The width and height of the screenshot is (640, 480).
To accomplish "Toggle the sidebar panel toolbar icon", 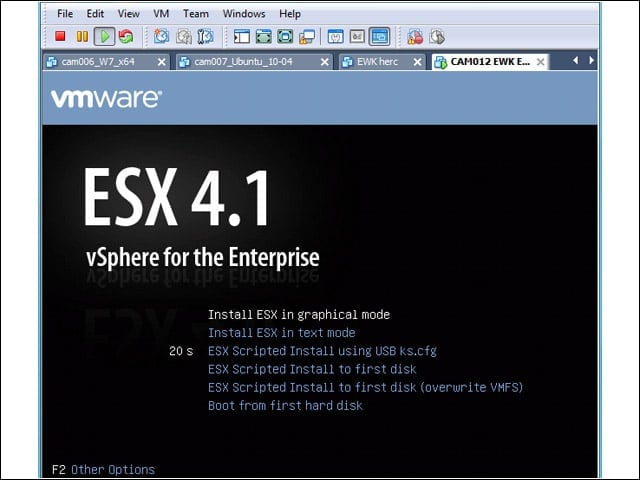I will click(242, 36).
